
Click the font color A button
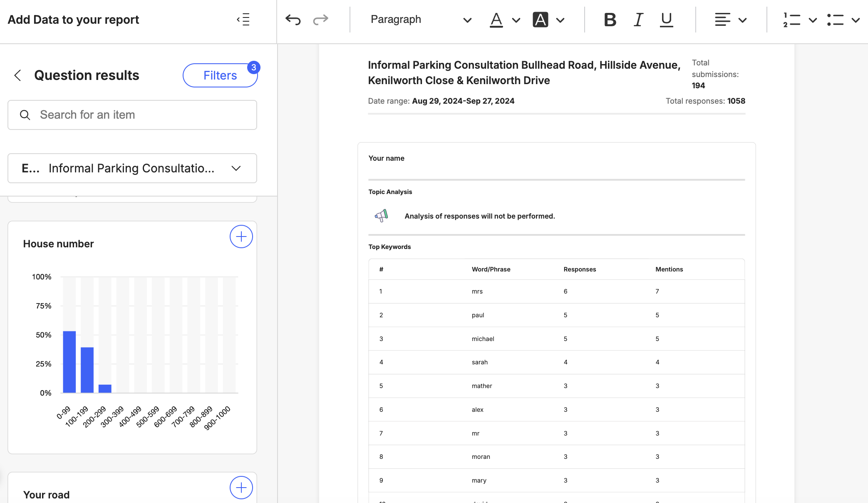496,20
